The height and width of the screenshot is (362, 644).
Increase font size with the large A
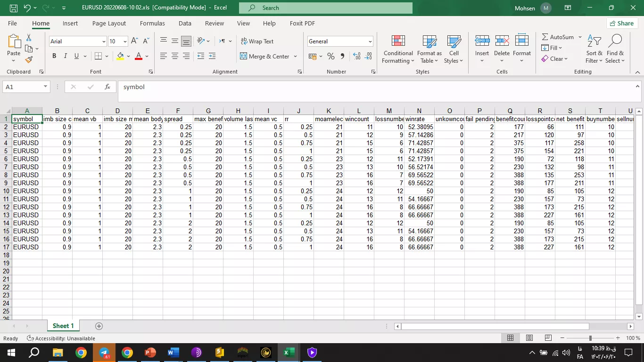point(135,41)
